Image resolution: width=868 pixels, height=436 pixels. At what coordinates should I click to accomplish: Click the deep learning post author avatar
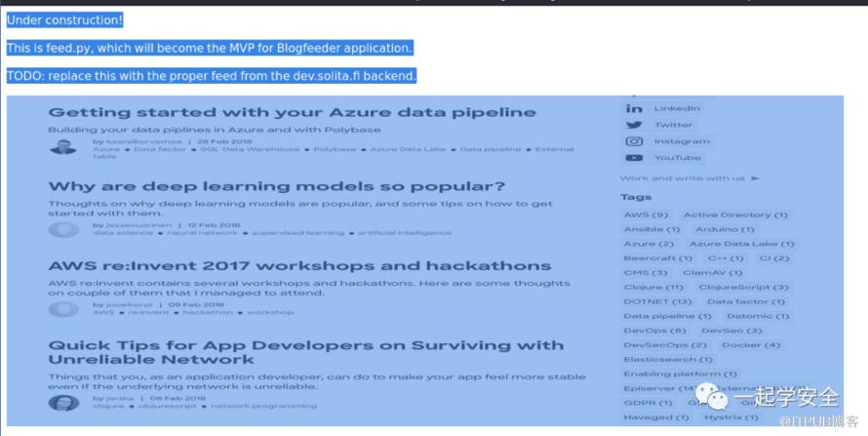pyautogui.click(x=63, y=229)
